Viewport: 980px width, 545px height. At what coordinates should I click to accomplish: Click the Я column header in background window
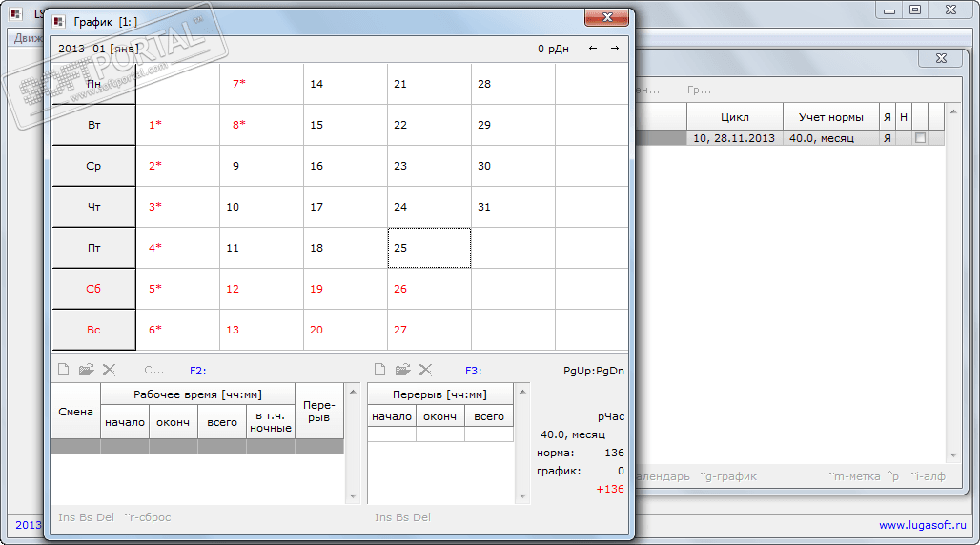click(887, 117)
